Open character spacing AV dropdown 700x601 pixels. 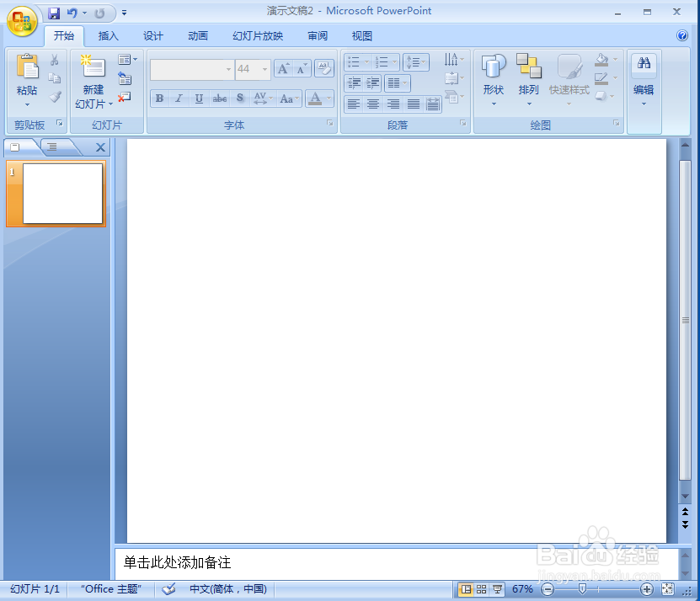pyautogui.click(x=263, y=98)
